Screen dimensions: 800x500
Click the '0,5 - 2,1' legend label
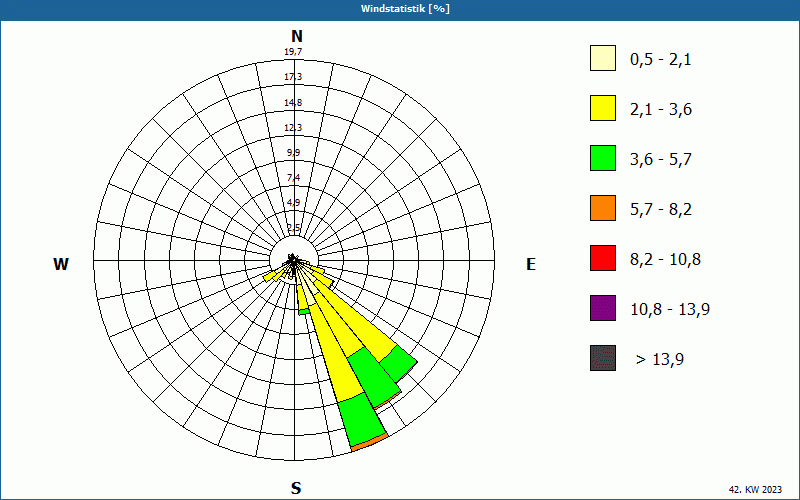pos(661,60)
